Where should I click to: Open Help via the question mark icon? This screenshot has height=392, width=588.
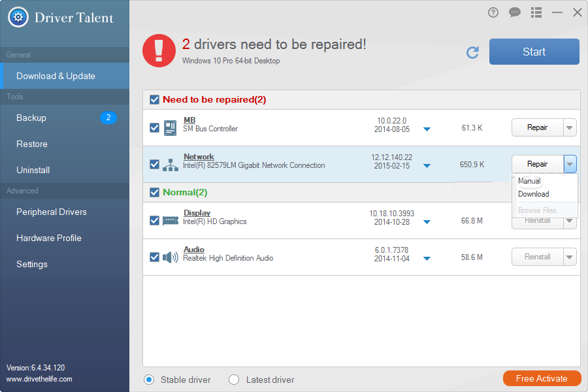(x=493, y=12)
